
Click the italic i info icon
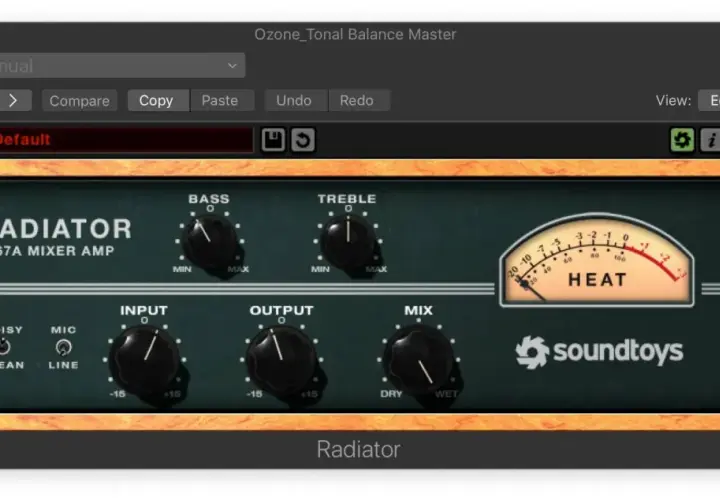pos(710,140)
